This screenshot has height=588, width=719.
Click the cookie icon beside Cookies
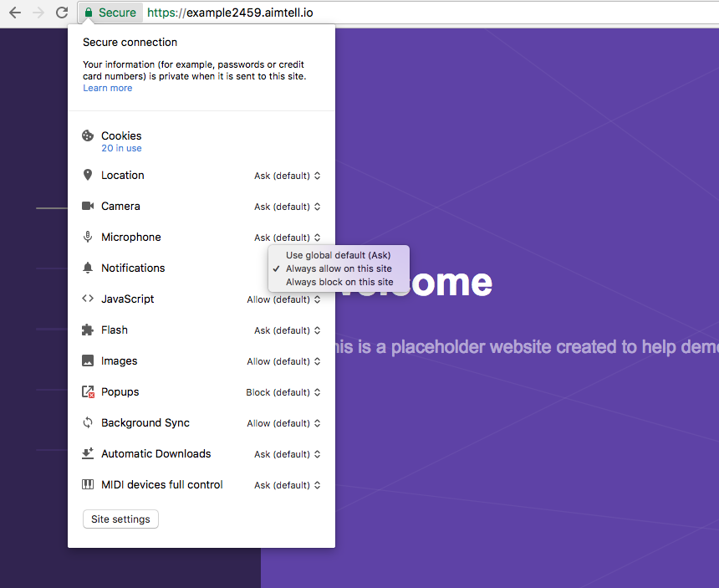pyautogui.click(x=88, y=136)
